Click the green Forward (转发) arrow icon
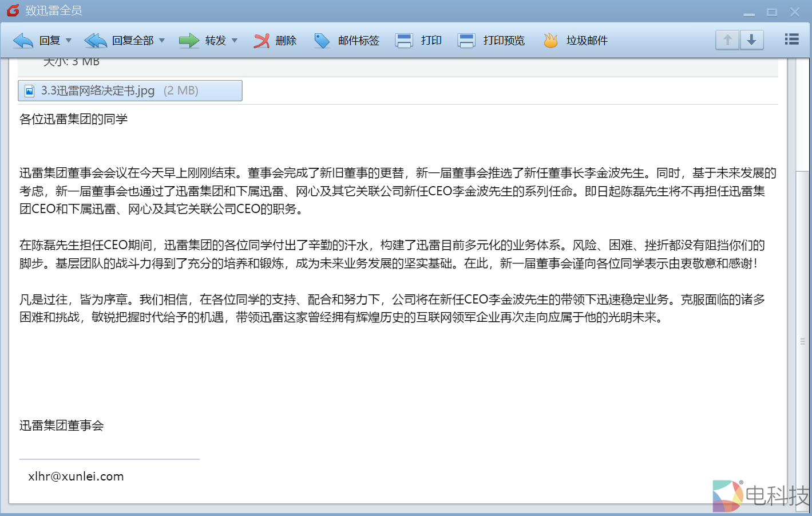Image resolution: width=812 pixels, height=516 pixels. [x=189, y=41]
